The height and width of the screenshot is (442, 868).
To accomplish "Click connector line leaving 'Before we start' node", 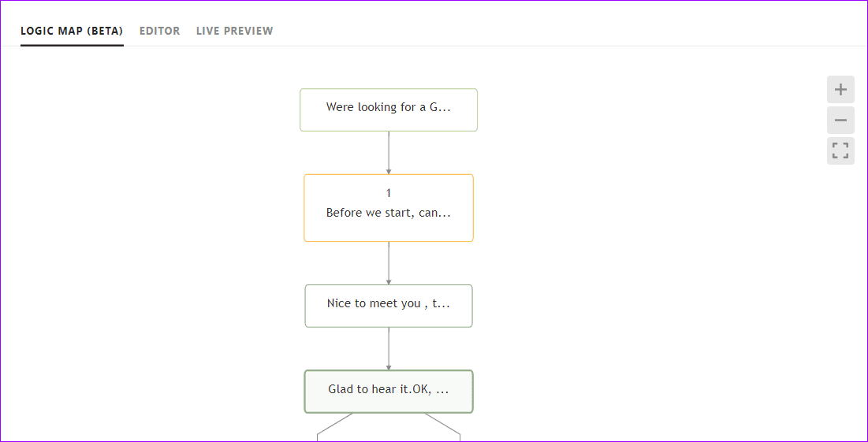I will (389, 261).
